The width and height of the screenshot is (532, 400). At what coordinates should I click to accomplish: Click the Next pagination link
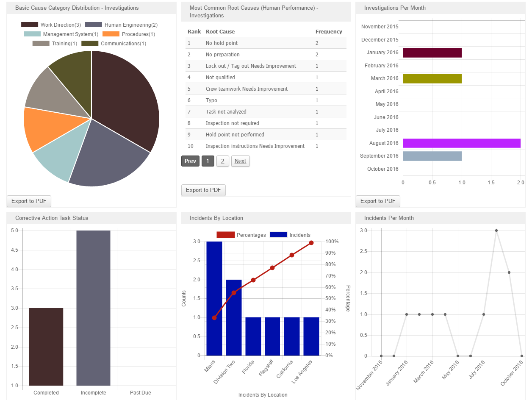(x=240, y=161)
